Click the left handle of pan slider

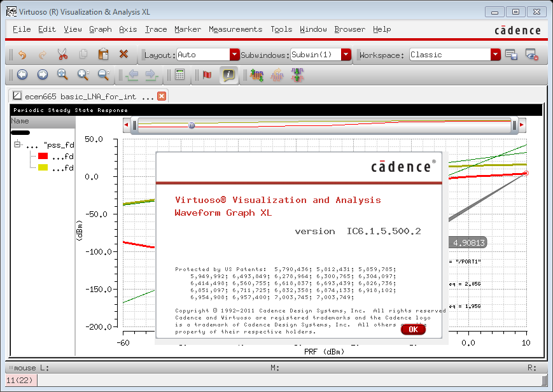coord(134,125)
